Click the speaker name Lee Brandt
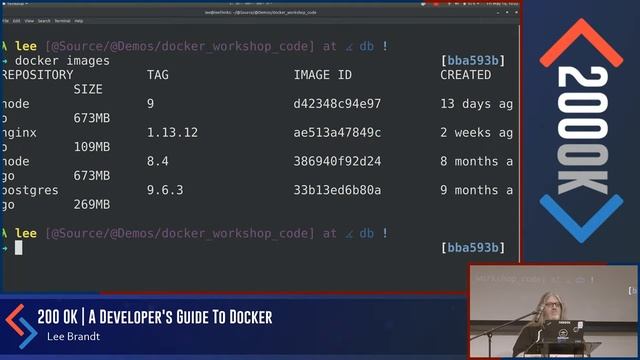This screenshot has width=640, height=360. click(73, 336)
